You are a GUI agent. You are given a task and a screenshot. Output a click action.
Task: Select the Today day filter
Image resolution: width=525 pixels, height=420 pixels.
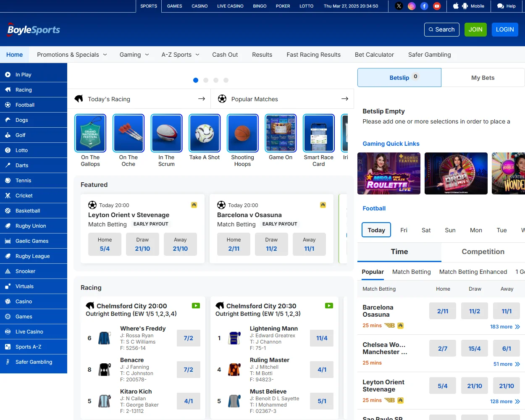pos(376,230)
